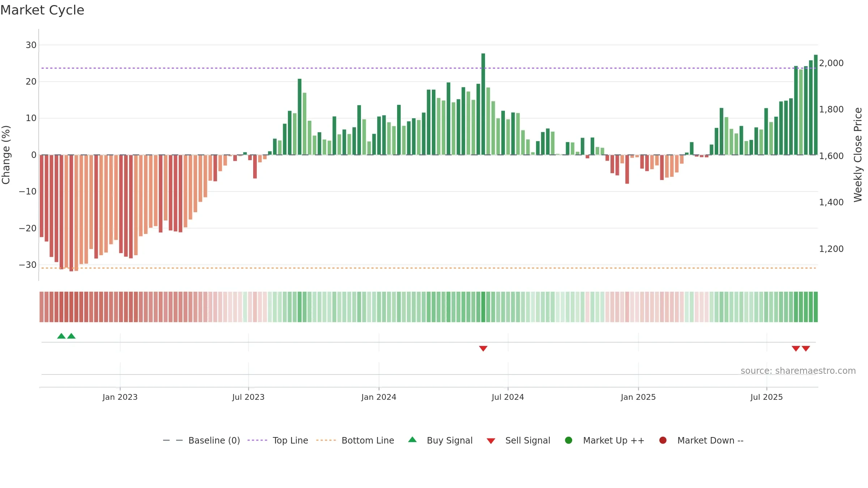868x488 pixels.
Task: Click the last sell signal marker on the right
Action: tap(806, 348)
